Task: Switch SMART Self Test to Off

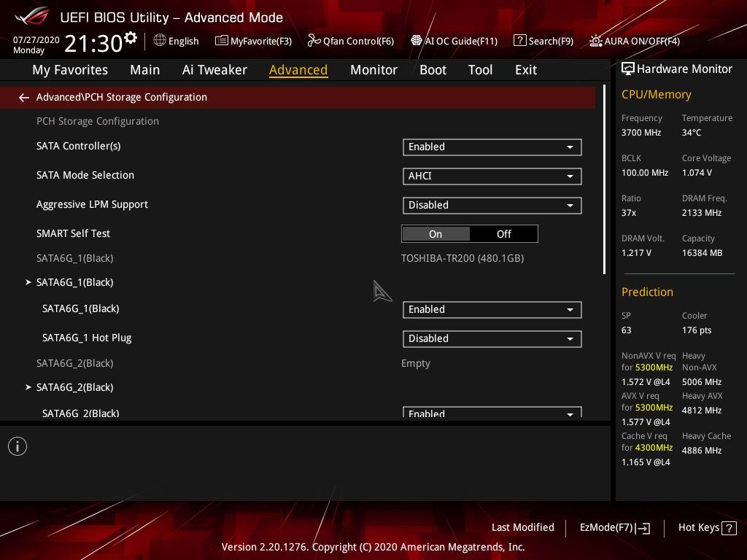Action: pos(503,234)
